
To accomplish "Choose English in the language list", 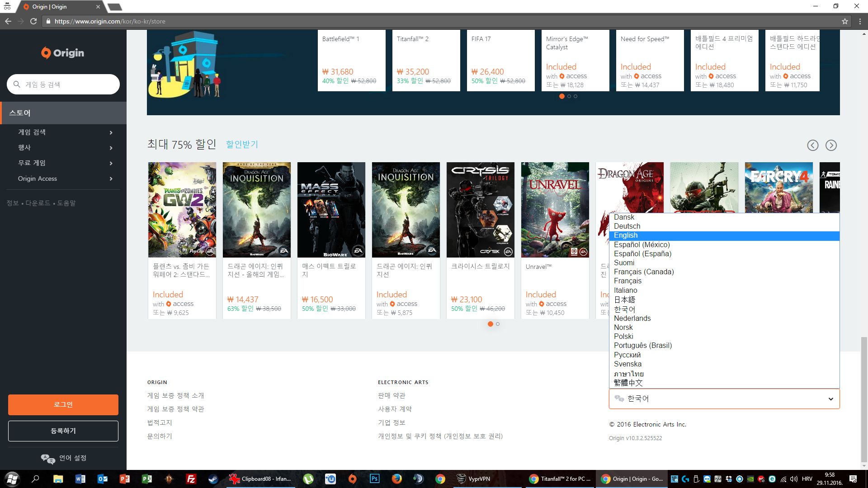I will tap(724, 235).
